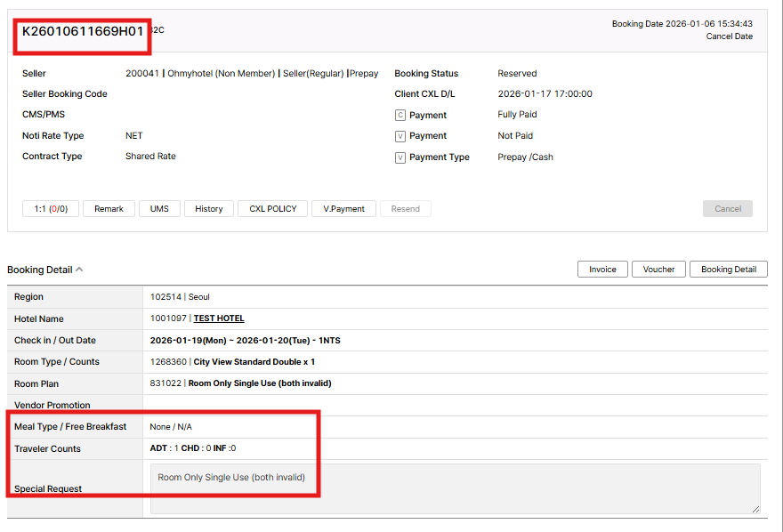Click the V icon beside Payment Type
783x532 pixels.
[x=400, y=157]
